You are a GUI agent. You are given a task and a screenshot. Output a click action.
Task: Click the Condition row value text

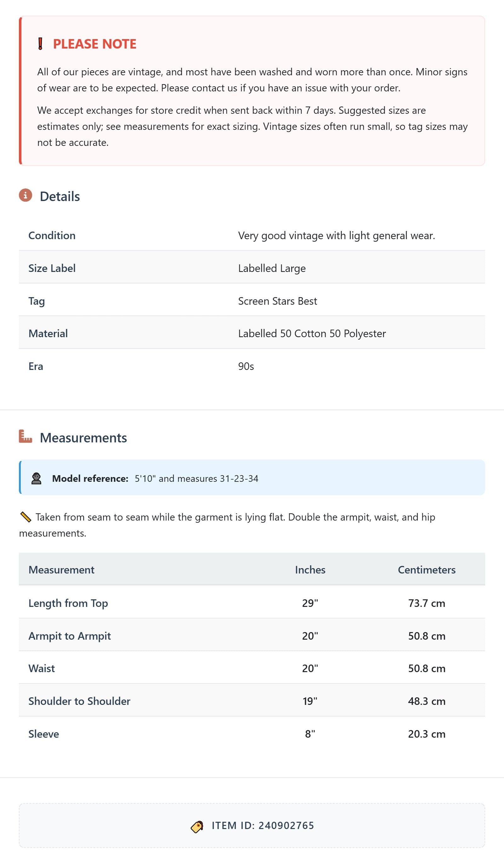(336, 236)
